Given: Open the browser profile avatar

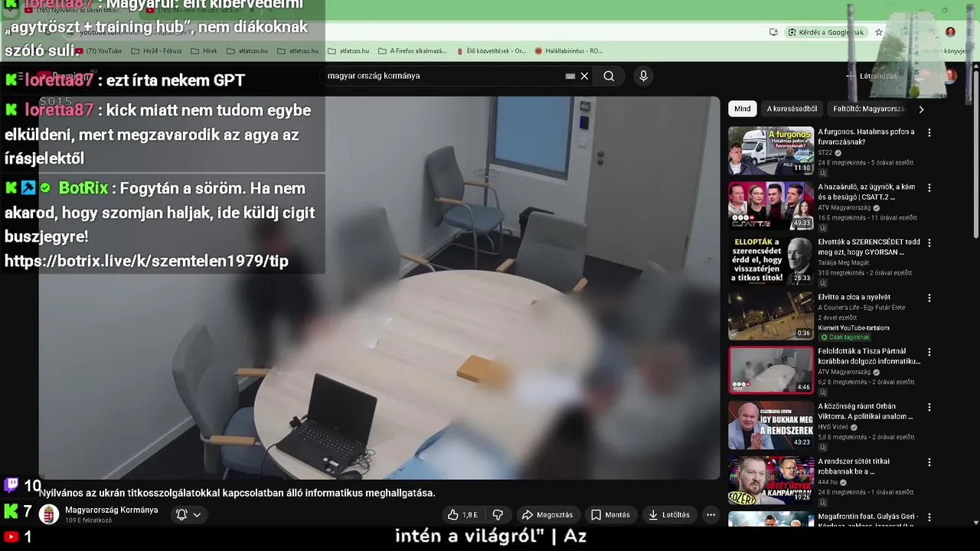Looking at the screenshot, I should (950, 32).
